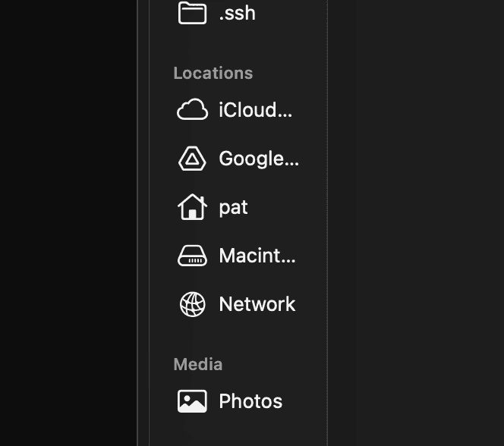Open the .ssh folder label
Viewport: 504px width, 446px height.
[x=237, y=13]
